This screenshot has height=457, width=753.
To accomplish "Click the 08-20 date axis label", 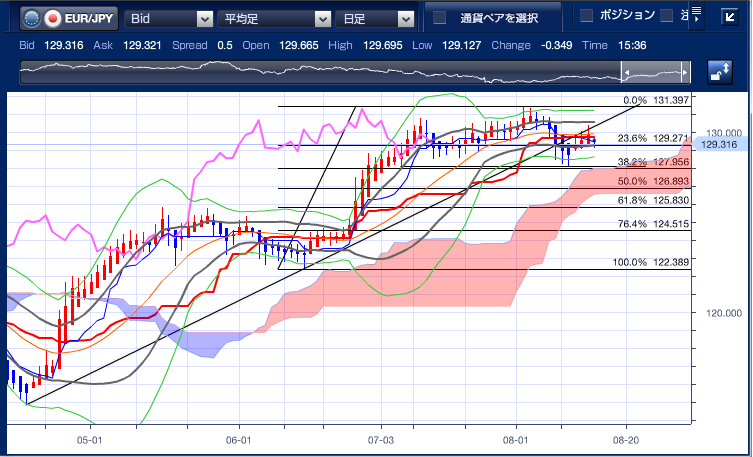I will [626, 441].
